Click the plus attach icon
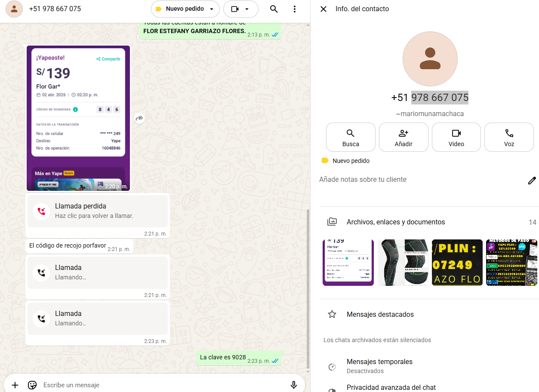Image resolution: width=539 pixels, height=392 pixels. coord(15,385)
